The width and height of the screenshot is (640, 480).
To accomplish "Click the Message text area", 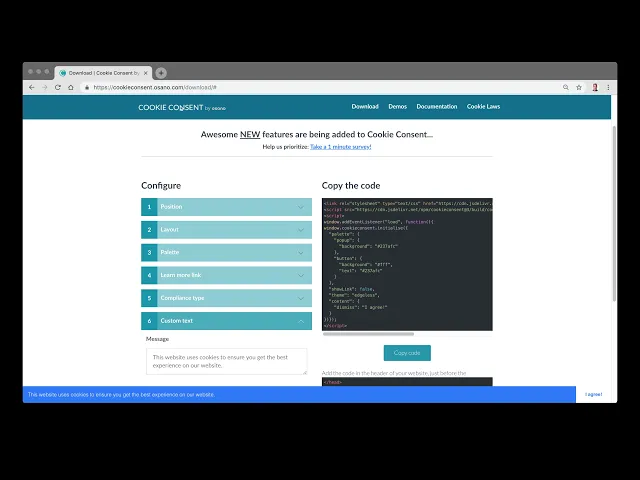I will pyautogui.click(x=227, y=361).
